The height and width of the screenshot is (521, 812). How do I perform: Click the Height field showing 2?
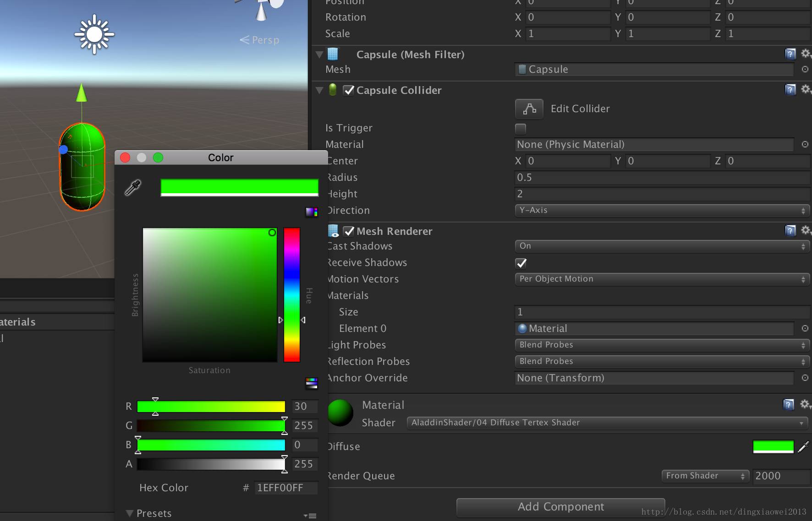662,194
